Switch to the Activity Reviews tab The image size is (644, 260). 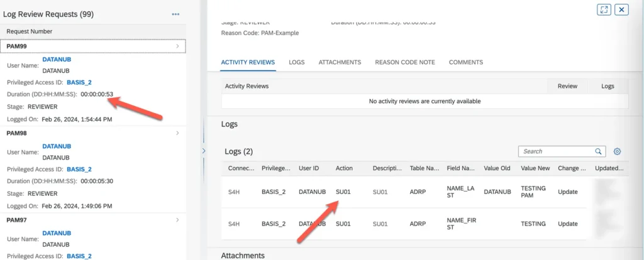pyautogui.click(x=248, y=62)
